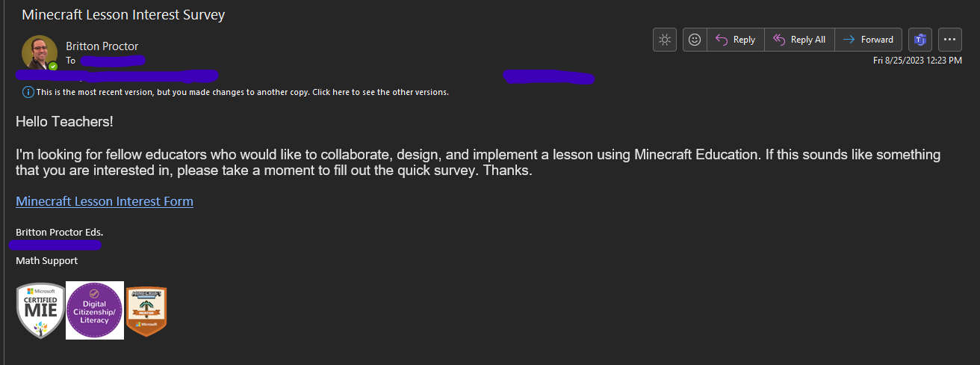
Task: Open the More actions ellipsis menu
Action: [949, 40]
